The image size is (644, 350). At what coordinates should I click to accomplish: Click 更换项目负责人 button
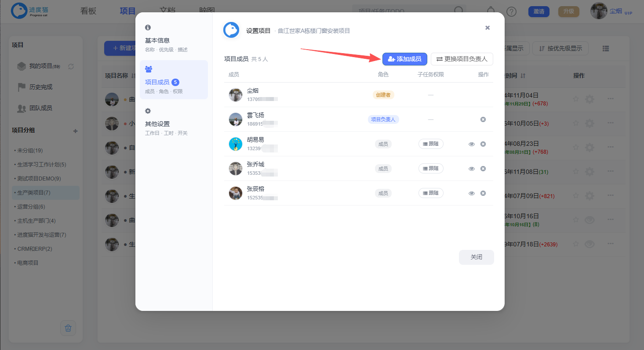click(x=462, y=59)
